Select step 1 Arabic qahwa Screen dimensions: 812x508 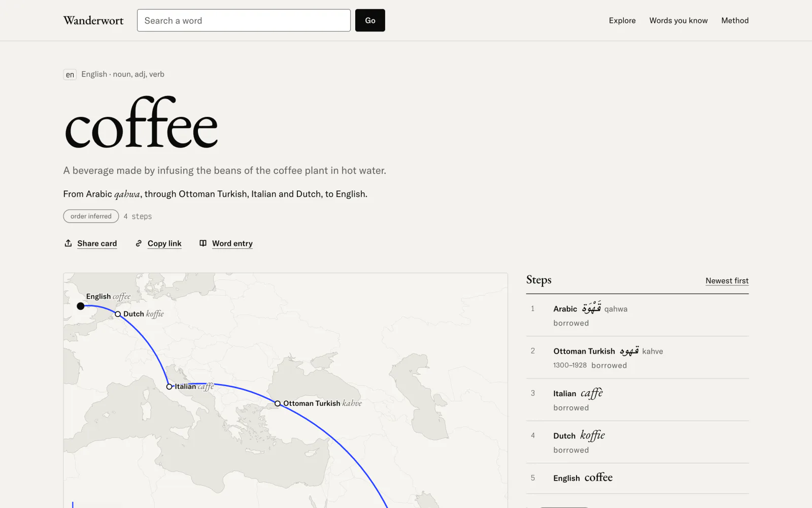pos(637,315)
